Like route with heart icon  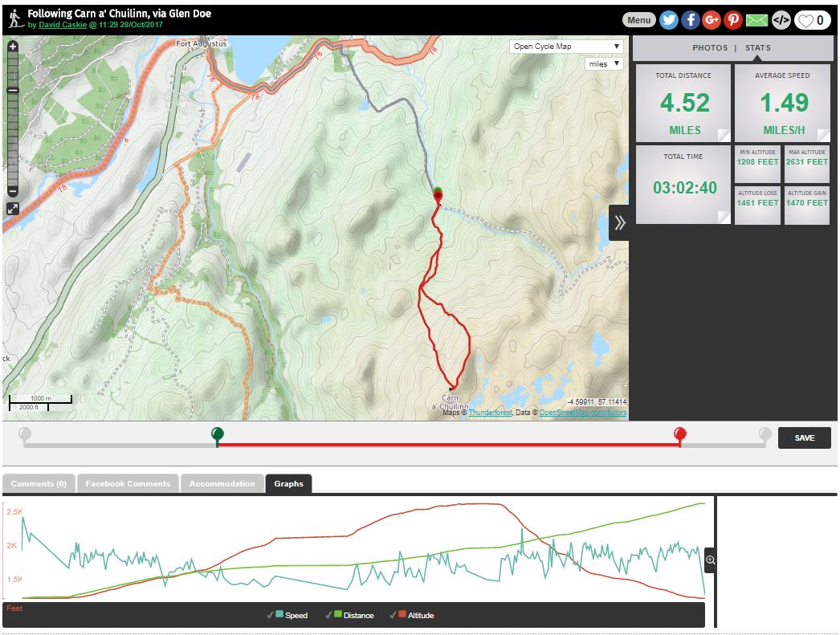pos(812,20)
